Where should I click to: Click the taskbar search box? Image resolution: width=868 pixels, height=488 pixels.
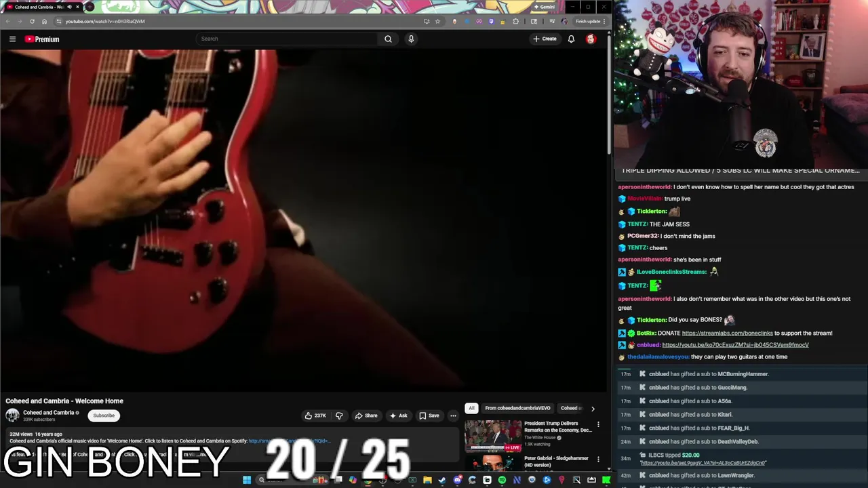click(x=292, y=480)
